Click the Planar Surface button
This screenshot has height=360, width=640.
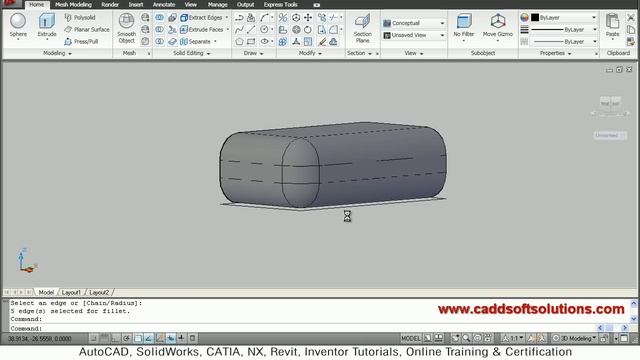(87, 29)
